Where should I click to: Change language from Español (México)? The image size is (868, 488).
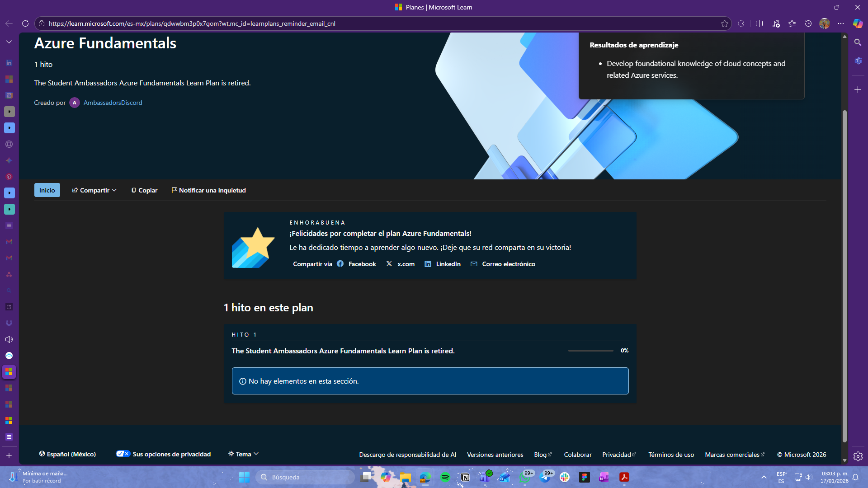click(x=67, y=454)
